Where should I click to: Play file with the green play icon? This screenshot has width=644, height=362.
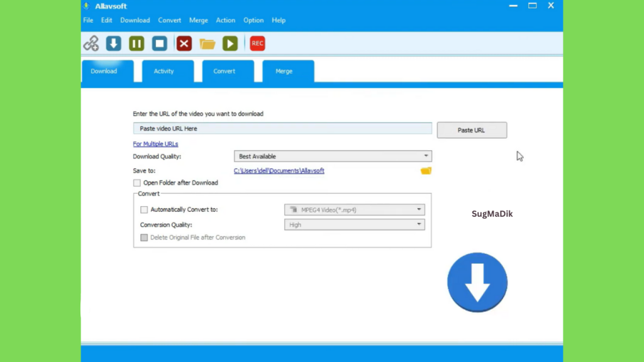230,43
